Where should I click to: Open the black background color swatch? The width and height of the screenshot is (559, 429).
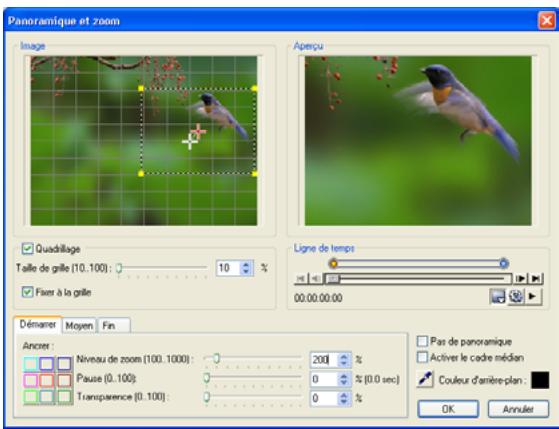[x=540, y=380]
